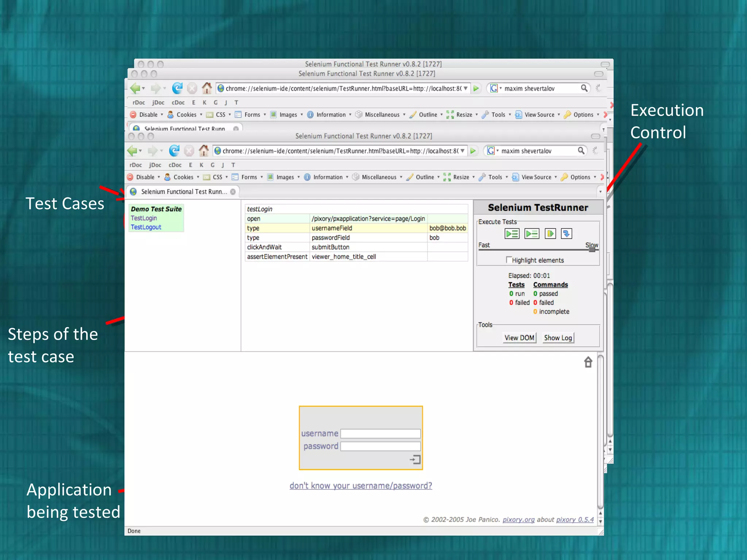
Task: Open the forgot username/password link
Action: point(361,486)
